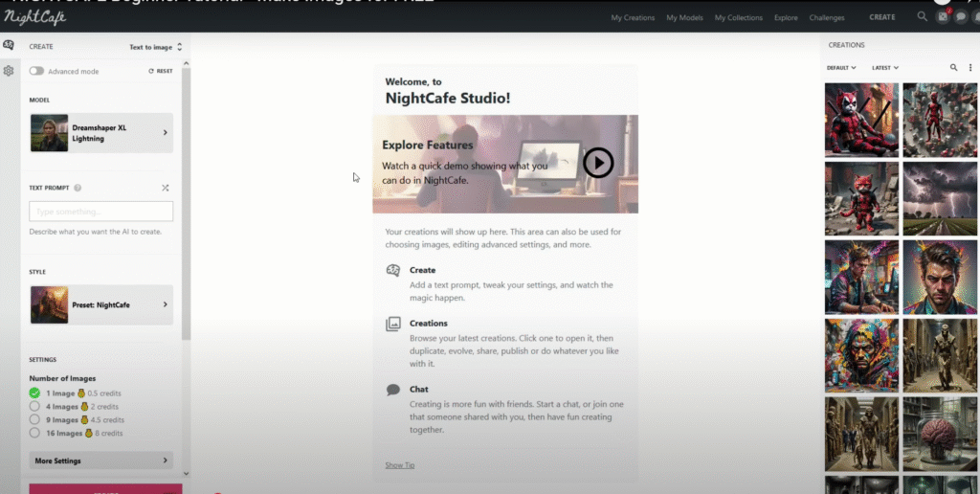Open the Challenges page
Screen dimensions: 980x494
click(827, 17)
